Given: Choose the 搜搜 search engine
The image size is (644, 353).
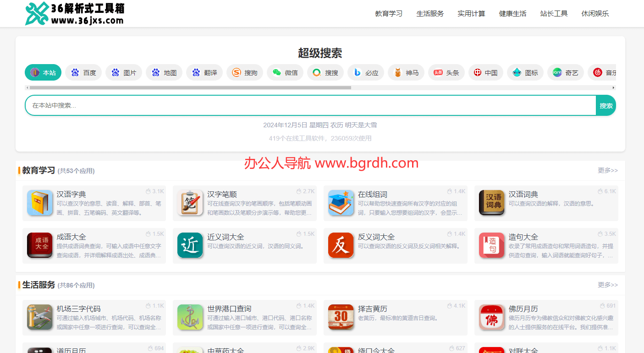Looking at the screenshot, I should (325, 72).
